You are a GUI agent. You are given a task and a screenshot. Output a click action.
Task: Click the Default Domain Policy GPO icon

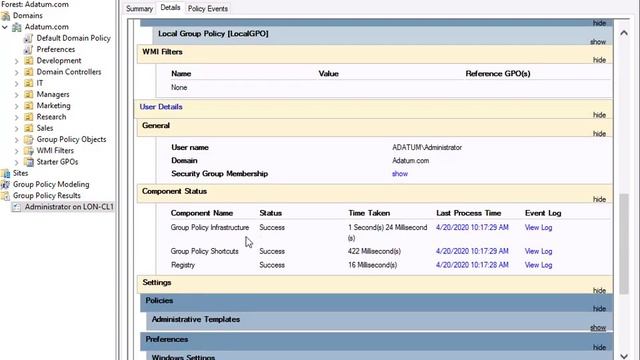[28, 38]
